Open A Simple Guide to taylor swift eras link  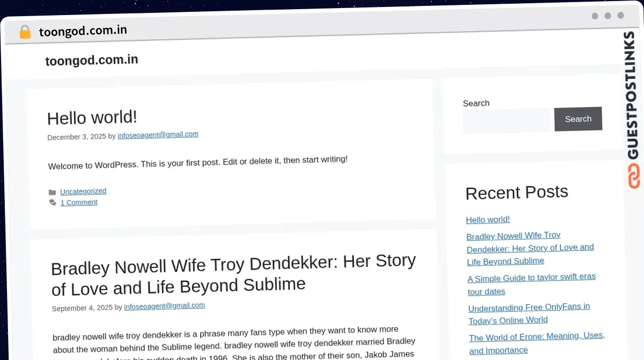coord(532,284)
